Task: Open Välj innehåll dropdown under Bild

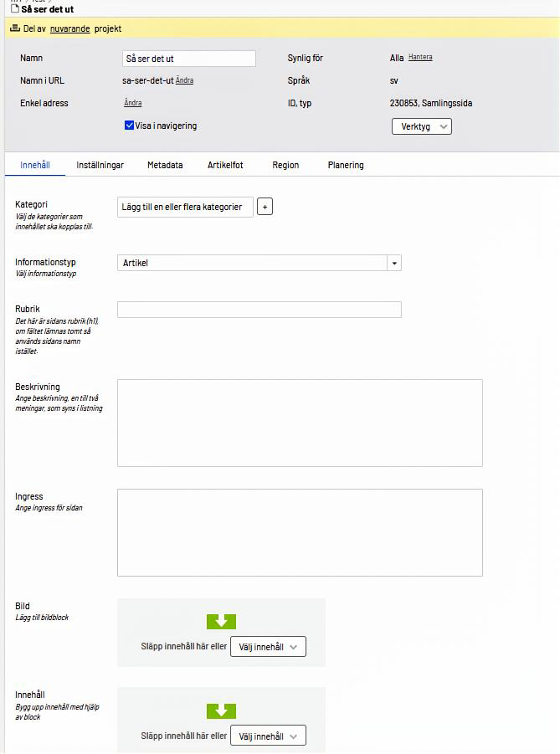Action: pos(268,647)
